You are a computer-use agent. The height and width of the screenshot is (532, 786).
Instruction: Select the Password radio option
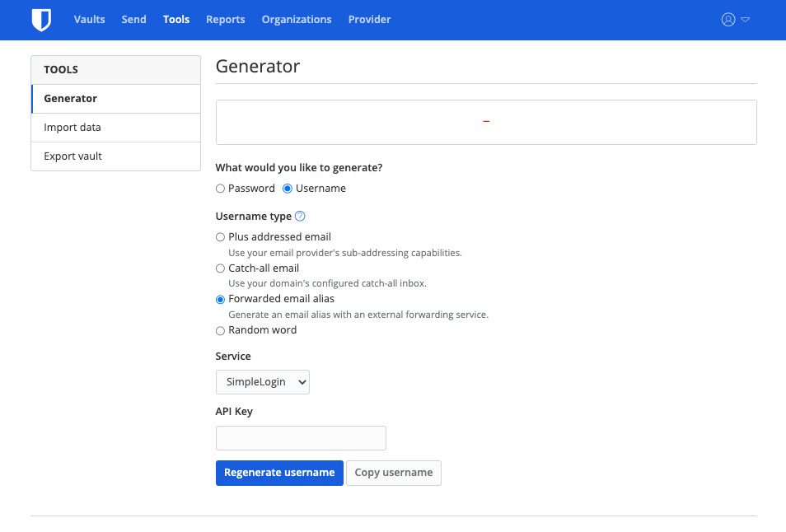pyautogui.click(x=220, y=189)
